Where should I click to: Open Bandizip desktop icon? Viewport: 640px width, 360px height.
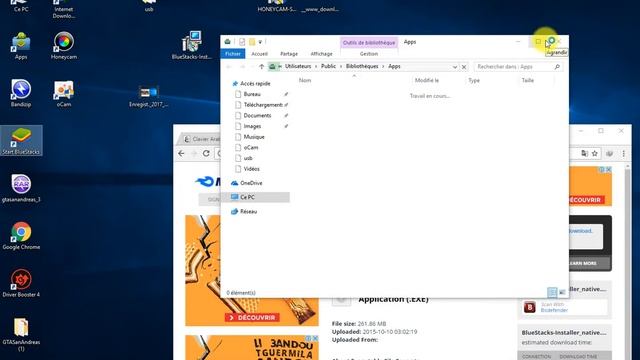[21, 93]
